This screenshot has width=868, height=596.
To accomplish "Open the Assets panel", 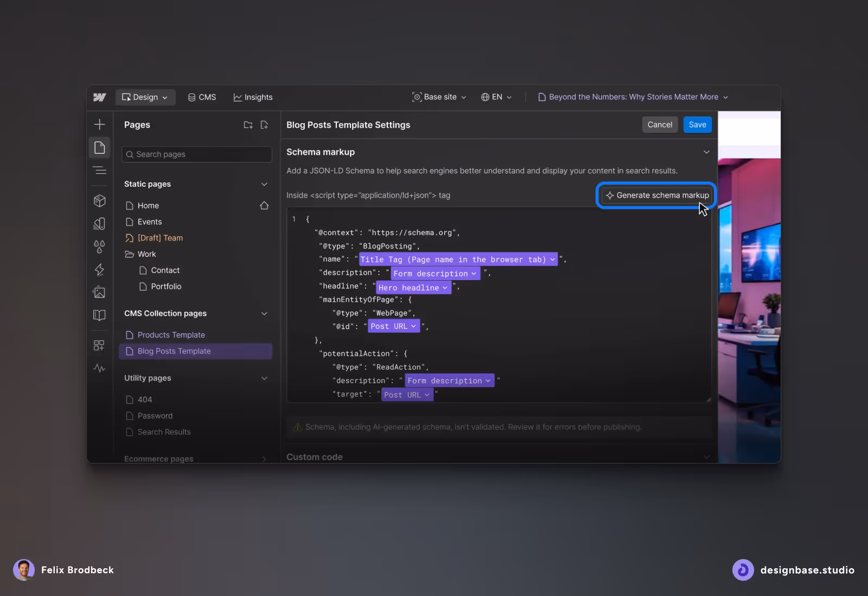I will pyautogui.click(x=100, y=292).
